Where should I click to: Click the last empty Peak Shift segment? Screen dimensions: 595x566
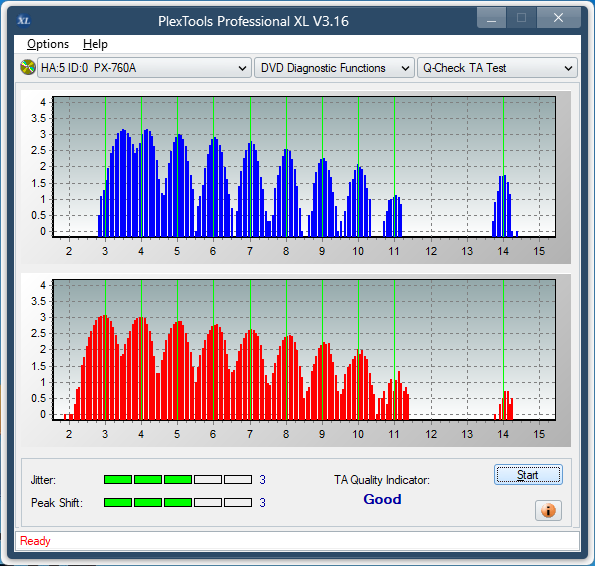[x=238, y=503]
